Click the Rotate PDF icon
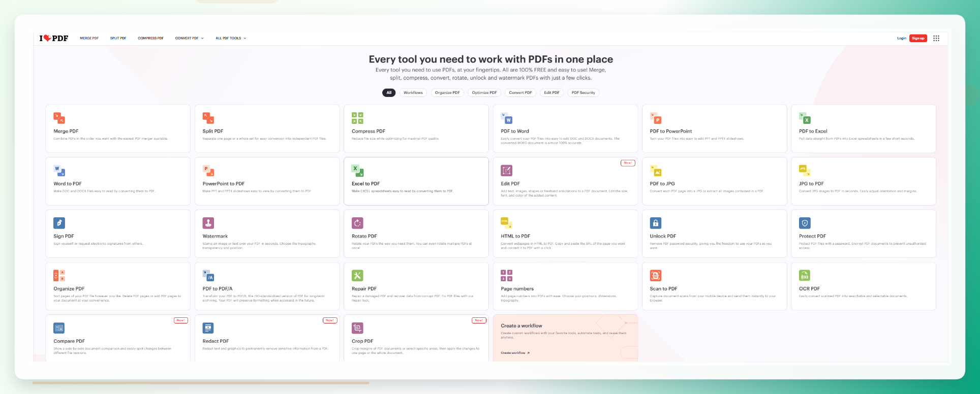This screenshot has height=394, width=980. coord(357,223)
